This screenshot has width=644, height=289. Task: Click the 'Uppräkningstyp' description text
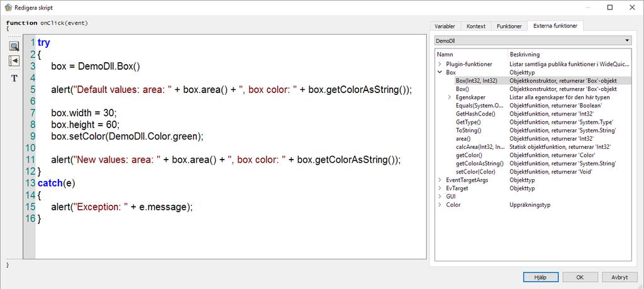(530, 204)
